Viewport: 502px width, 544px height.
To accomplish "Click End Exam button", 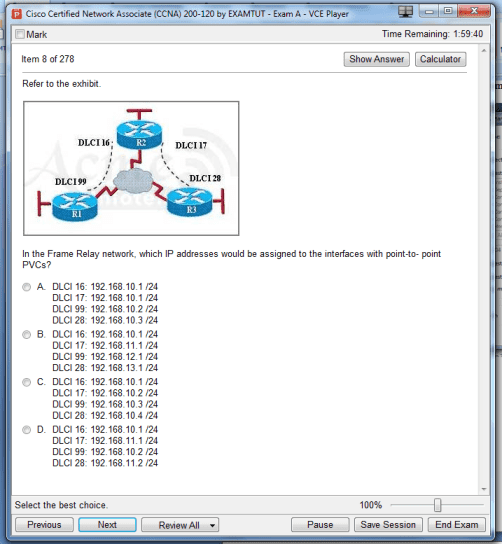I will pos(457,525).
